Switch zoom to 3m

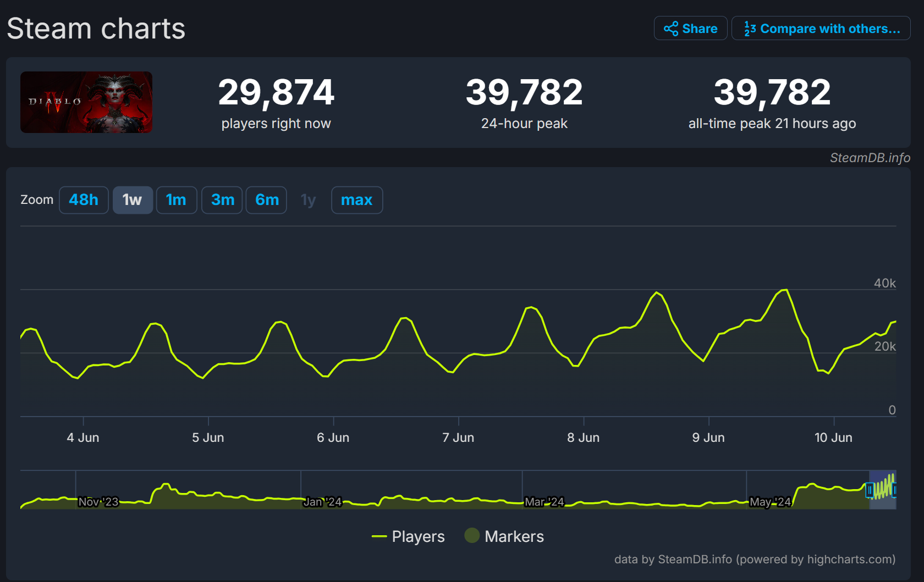222,200
